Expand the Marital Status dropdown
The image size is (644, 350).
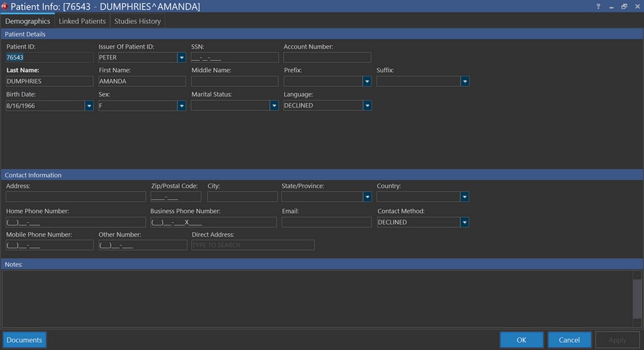point(274,106)
